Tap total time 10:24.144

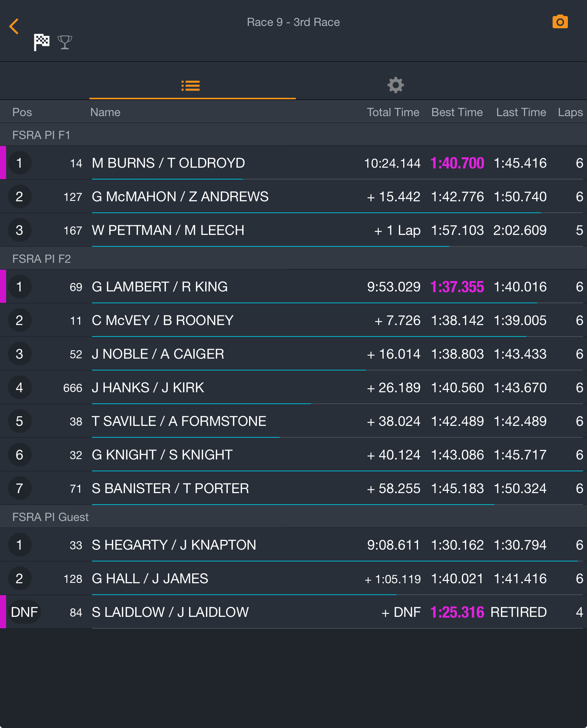point(392,163)
